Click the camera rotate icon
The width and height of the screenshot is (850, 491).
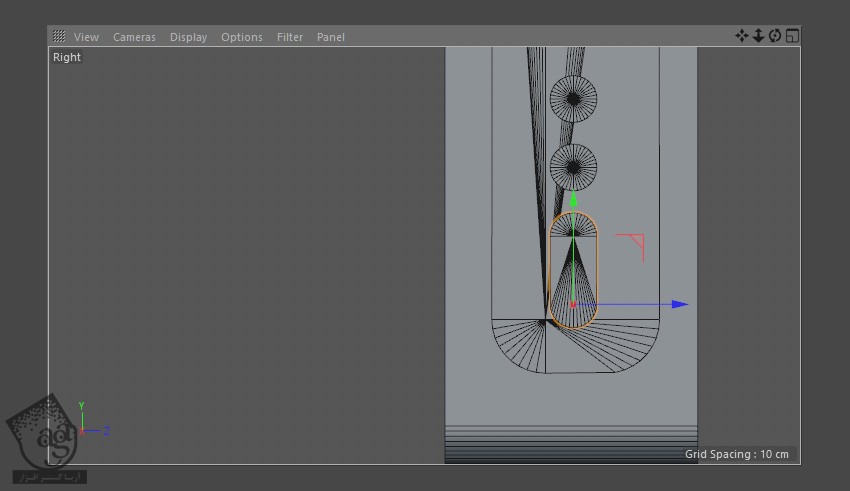click(775, 36)
